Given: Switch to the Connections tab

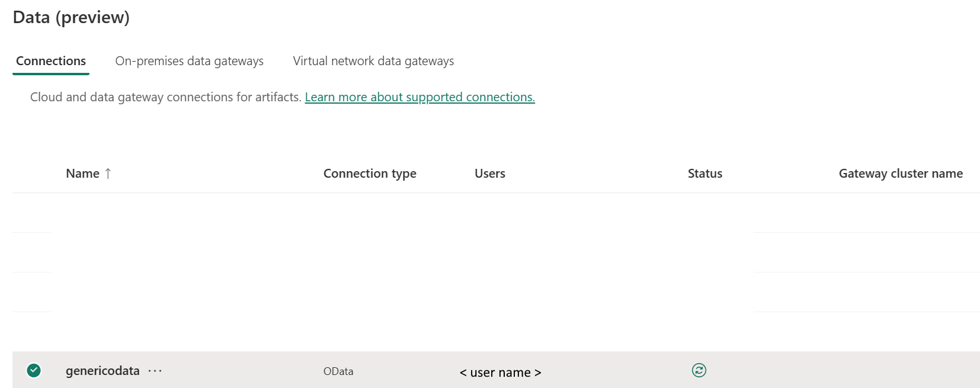Looking at the screenshot, I should [51, 61].
